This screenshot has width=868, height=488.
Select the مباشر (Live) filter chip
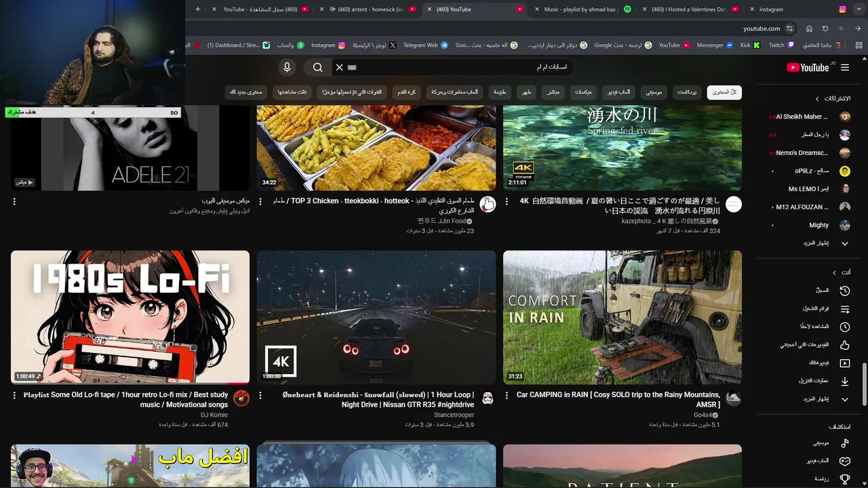click(x=553, y=92)
